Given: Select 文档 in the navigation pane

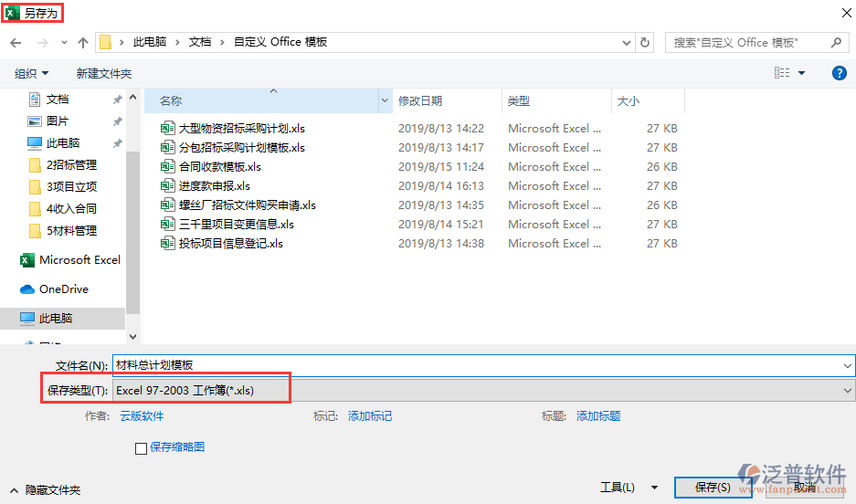Looking at the screenshot, I should click(58, 100).
